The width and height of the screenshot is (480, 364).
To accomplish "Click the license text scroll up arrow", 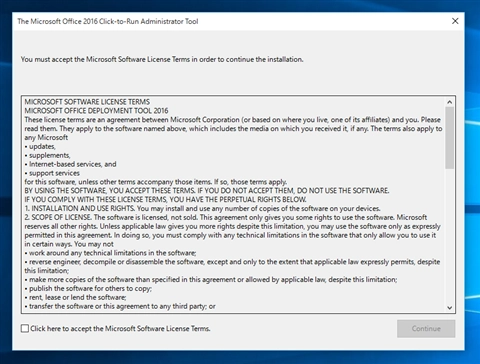I will (449, 102).
